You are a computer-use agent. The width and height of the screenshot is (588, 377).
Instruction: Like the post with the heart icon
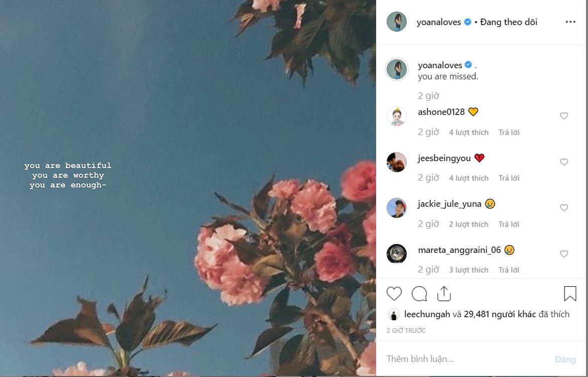tap(394, 294)
